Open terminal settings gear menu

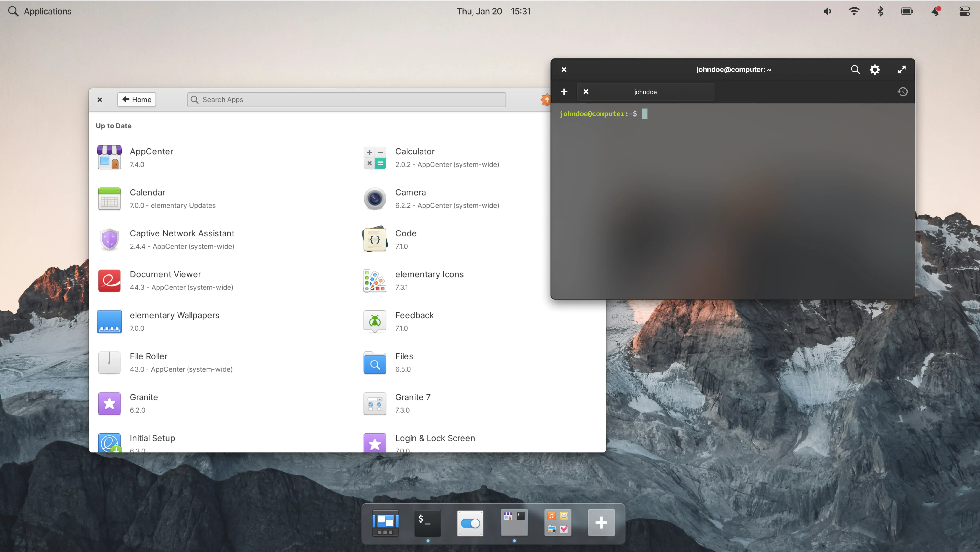(x=875, y=70)
